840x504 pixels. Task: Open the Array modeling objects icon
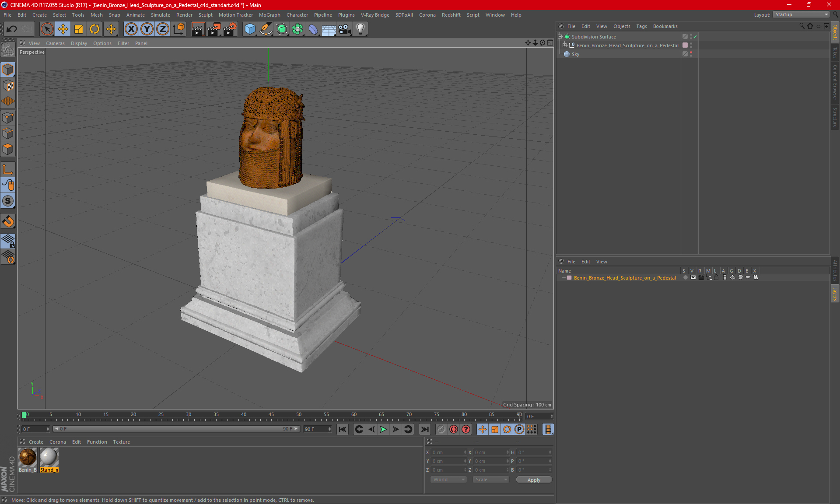click(297, 29)
